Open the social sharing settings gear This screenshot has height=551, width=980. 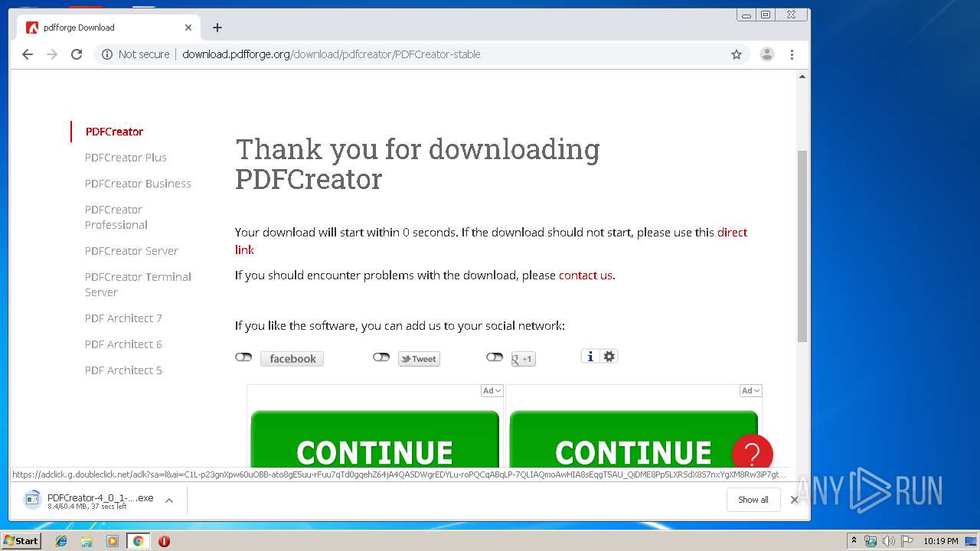pyautogui.click(x=609, y=357)
